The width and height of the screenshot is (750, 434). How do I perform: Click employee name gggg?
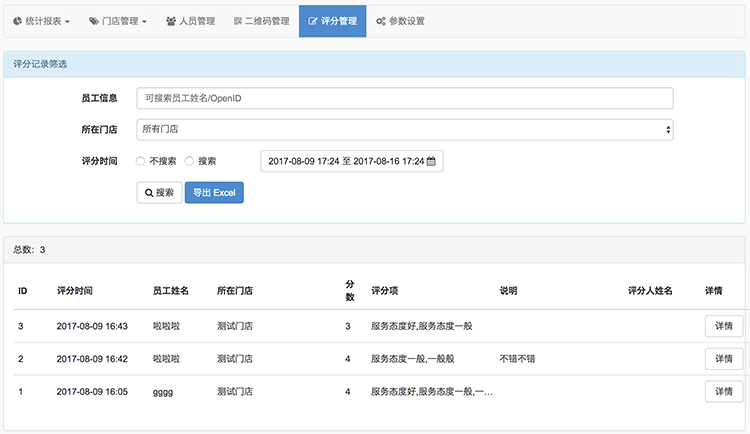coord(163,392)
